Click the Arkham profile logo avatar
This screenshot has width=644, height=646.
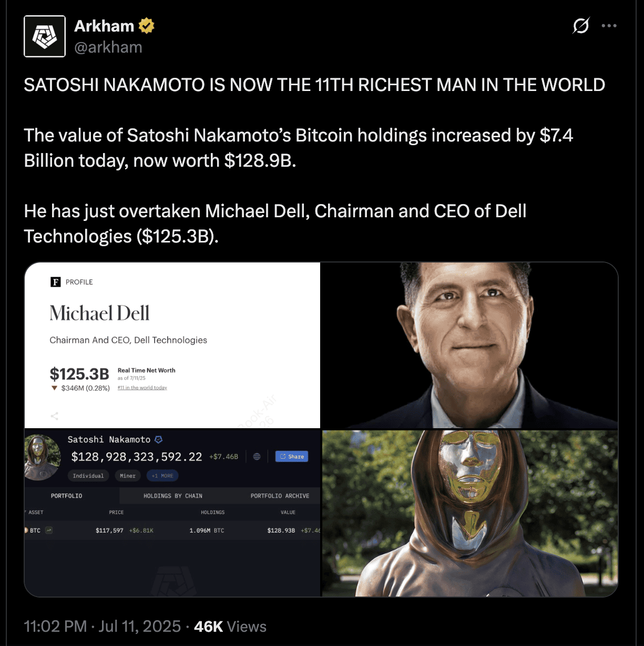(45, 36)
